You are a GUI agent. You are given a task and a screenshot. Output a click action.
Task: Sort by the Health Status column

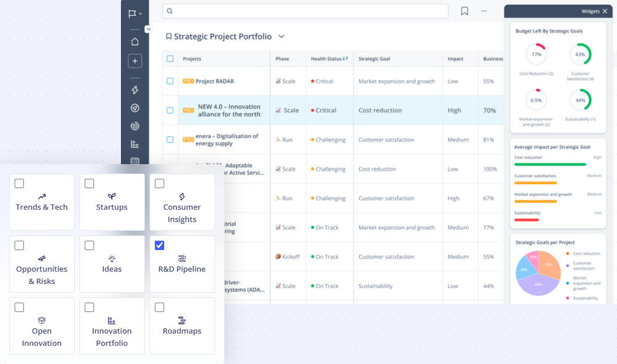point(330,58)
